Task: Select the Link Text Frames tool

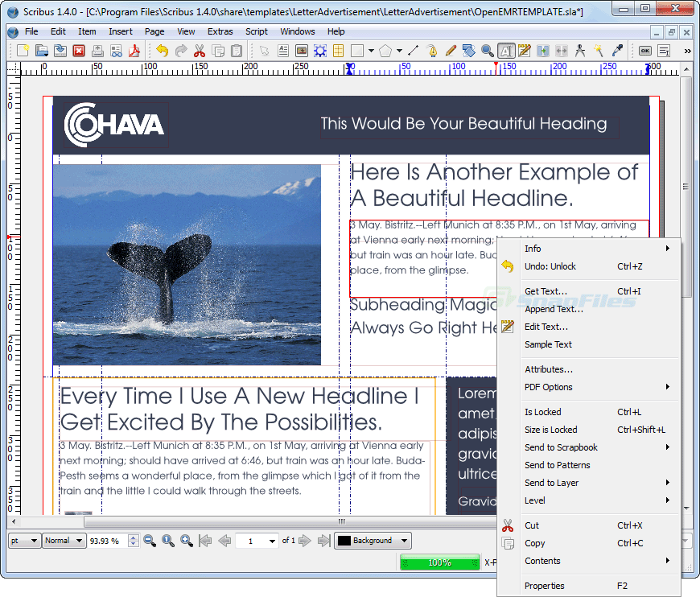Action: [x=541, y=50]
